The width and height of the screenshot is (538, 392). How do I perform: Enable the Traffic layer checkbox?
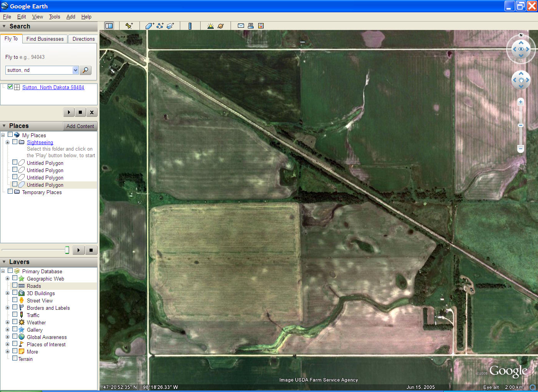(x=15, y=315)
